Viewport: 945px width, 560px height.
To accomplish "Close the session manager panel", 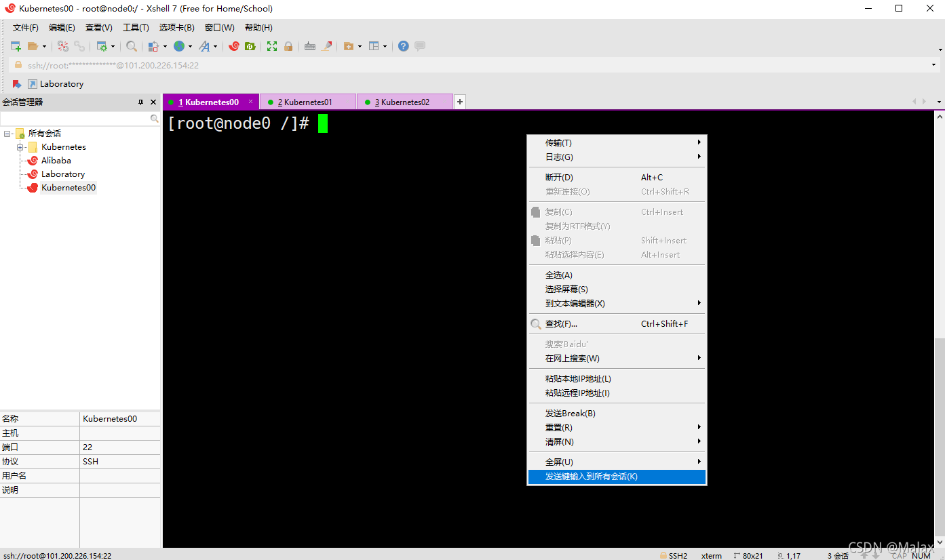I will (153, 102).
